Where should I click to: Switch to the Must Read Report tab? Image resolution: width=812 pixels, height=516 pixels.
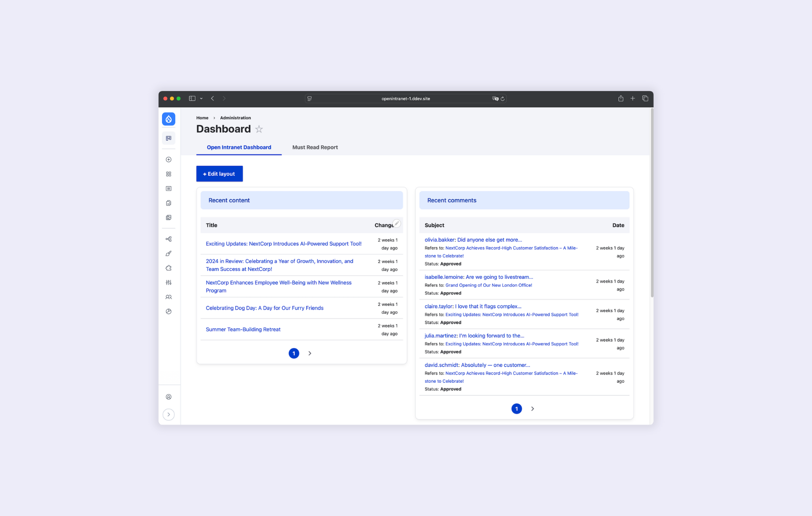315,147
